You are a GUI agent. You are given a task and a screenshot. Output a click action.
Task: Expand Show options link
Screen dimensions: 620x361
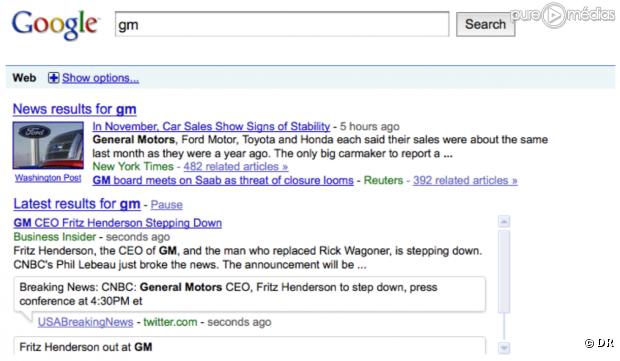[x=100, y=78]
